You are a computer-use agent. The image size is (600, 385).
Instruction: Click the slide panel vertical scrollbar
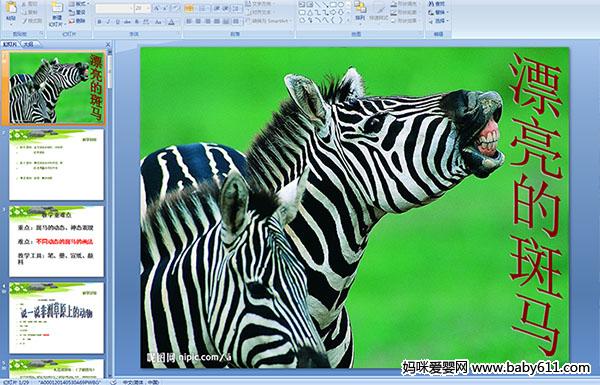[x=110, y=210]
